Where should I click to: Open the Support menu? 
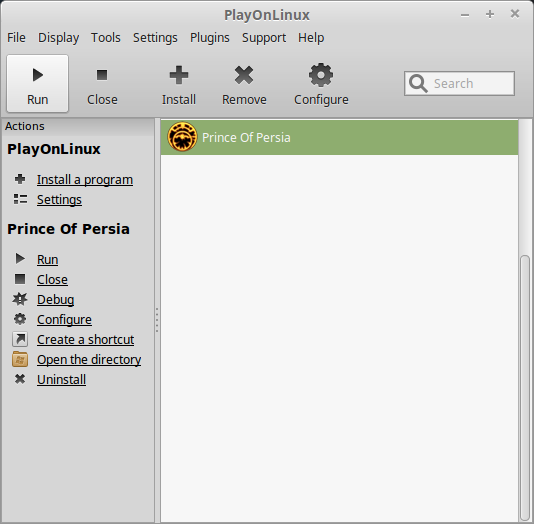tap(264, 37)
